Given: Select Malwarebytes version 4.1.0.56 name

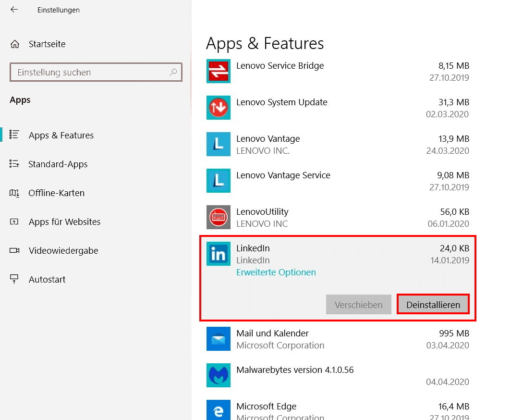Looking at the screenshot, I should pos(295,370).
